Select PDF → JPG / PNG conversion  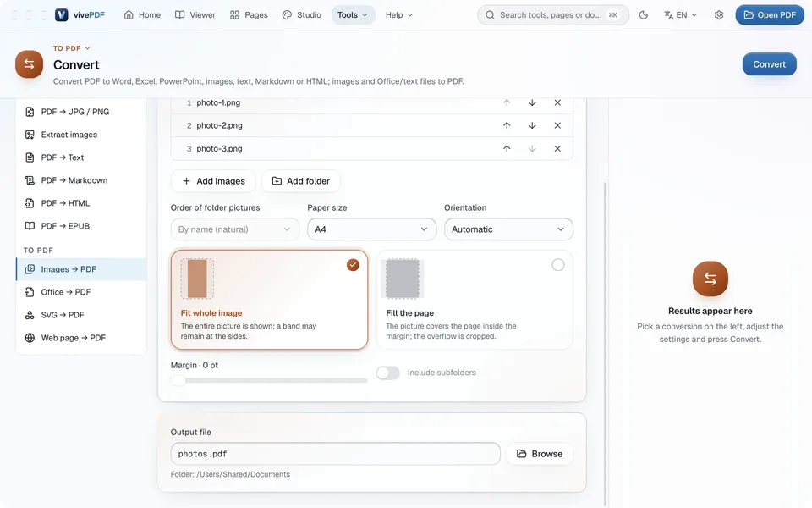(x=81, y=112)
